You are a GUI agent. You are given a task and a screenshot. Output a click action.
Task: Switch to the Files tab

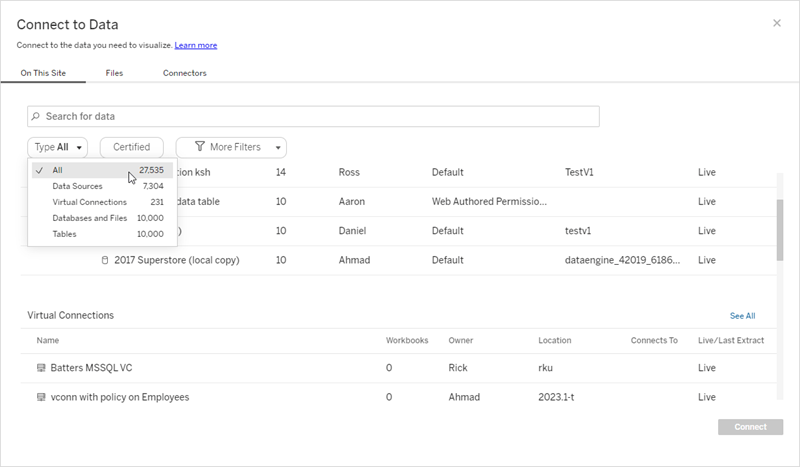(114, 73)
